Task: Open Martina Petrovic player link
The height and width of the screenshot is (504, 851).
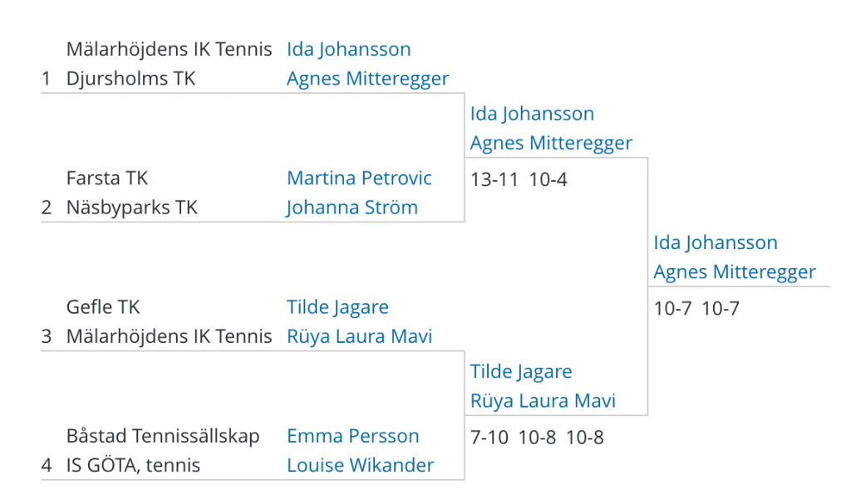Action: [x=359, y=178]
